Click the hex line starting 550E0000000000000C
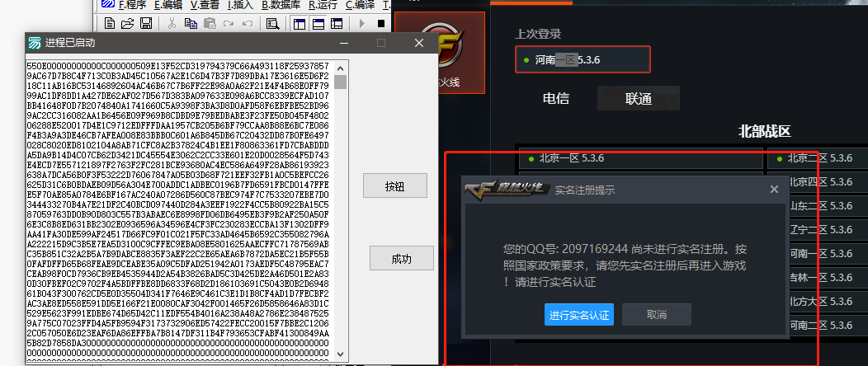868x366 pixels. click(x=178, y=65)
